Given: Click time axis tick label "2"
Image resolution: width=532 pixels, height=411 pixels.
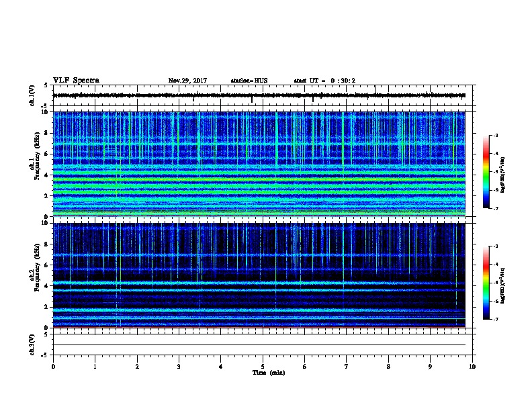Looking at the screenshot, I should [137, 367].
